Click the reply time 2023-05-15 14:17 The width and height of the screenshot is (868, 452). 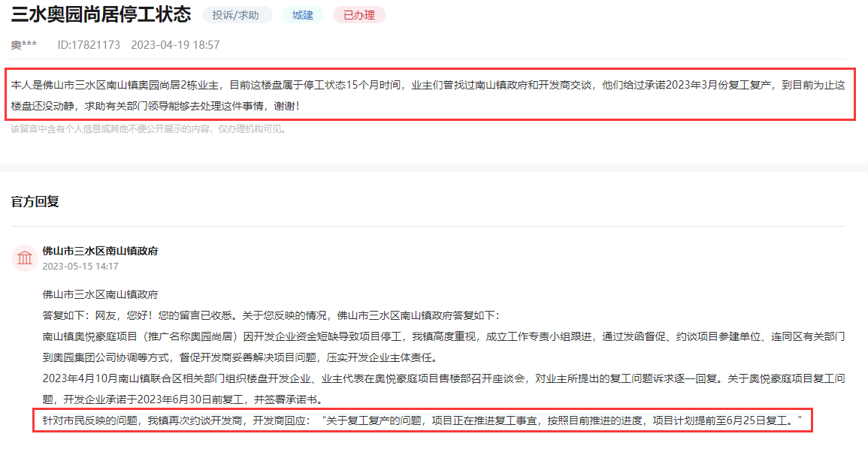tap(80, 266)
